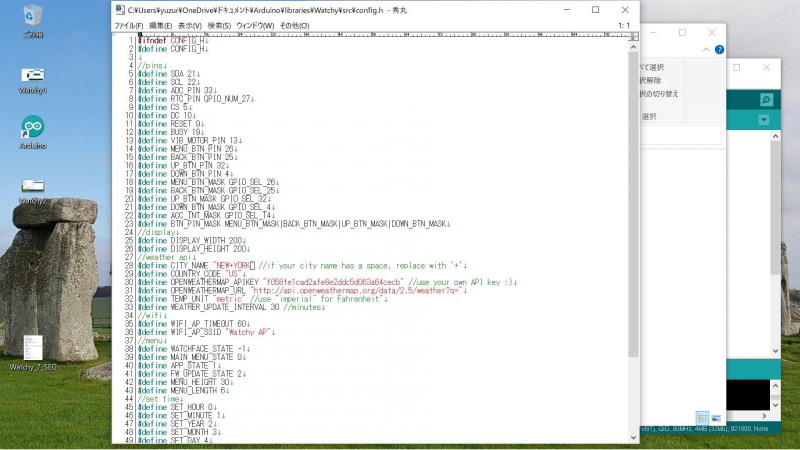
Task: Place cursor on the #ifndef CONFIG_H line
Action: click(x=173, y=40)
